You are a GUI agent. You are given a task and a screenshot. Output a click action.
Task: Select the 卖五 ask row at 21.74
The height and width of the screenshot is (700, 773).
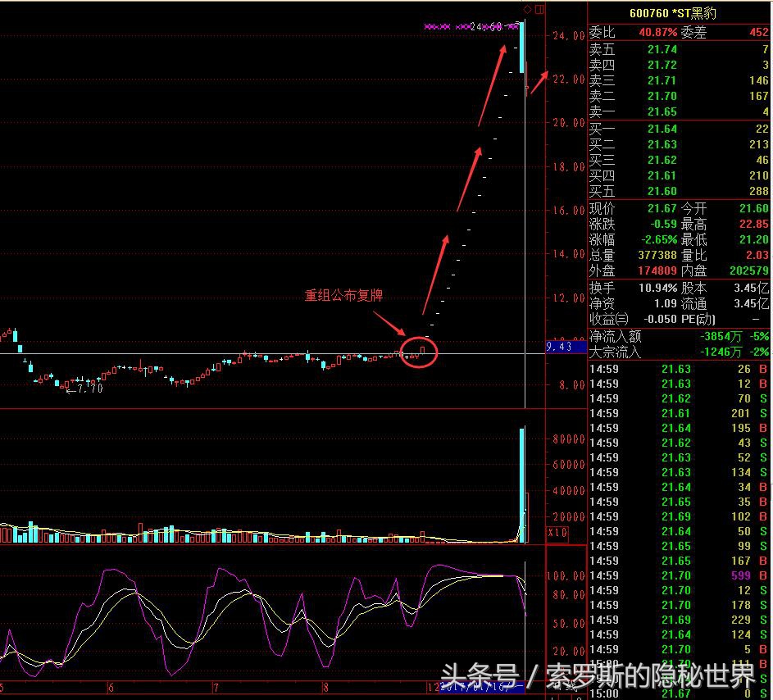(x=679, y=49)
